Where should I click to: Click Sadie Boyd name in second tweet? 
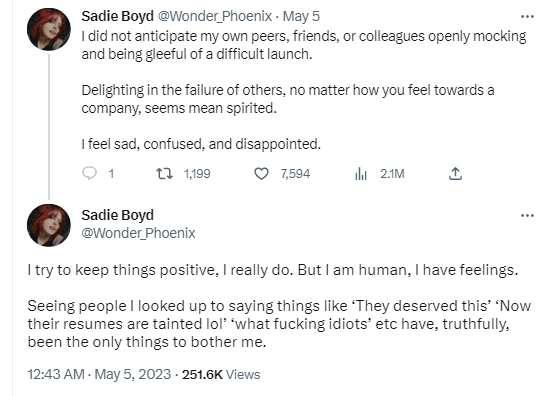[117, 215]
